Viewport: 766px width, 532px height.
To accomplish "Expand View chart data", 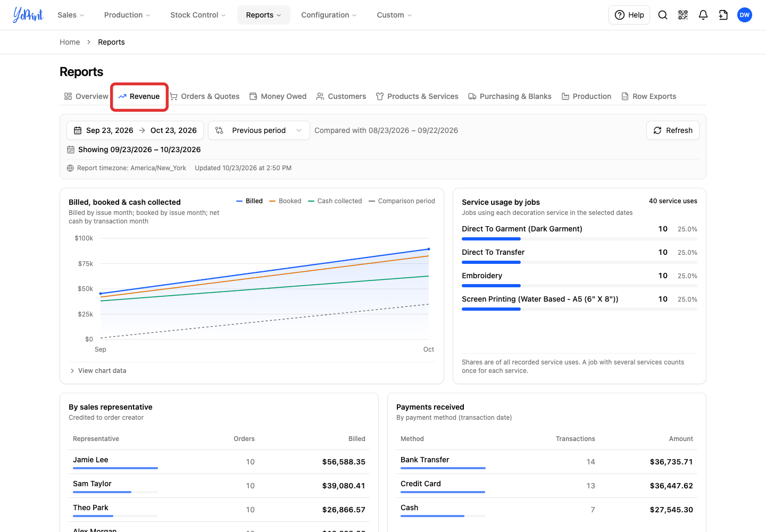I will pos(98,371).
